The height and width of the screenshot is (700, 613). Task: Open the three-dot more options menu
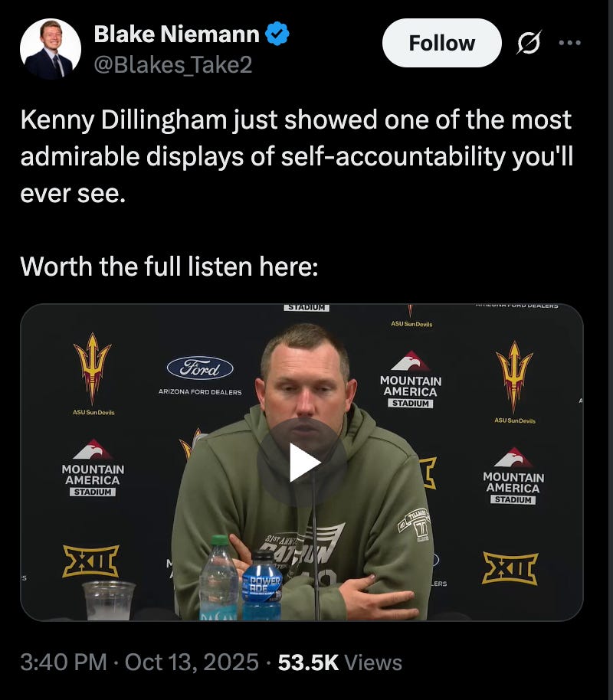[x=569, y=43]
